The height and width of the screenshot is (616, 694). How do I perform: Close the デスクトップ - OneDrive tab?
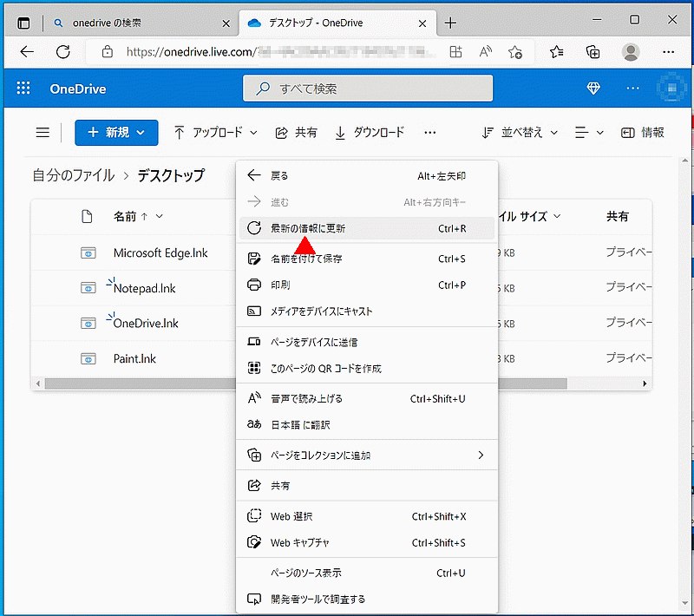pos(422,23)
